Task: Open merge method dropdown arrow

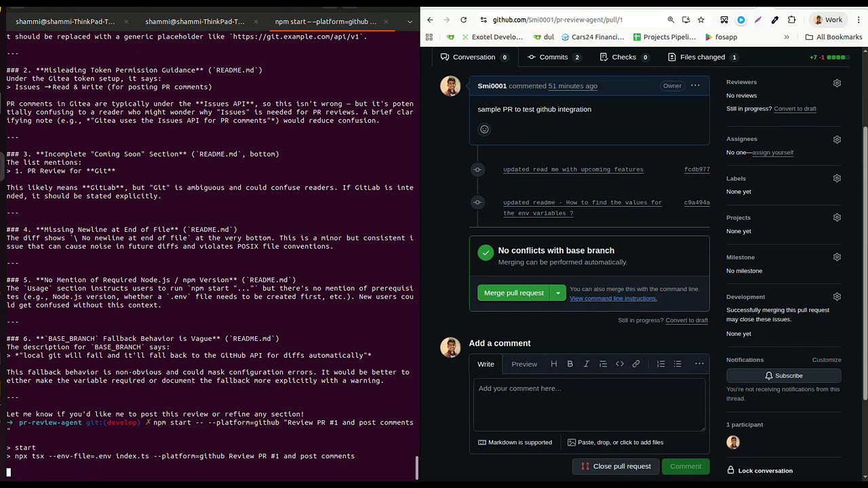Action: click(x=558, y=293)
